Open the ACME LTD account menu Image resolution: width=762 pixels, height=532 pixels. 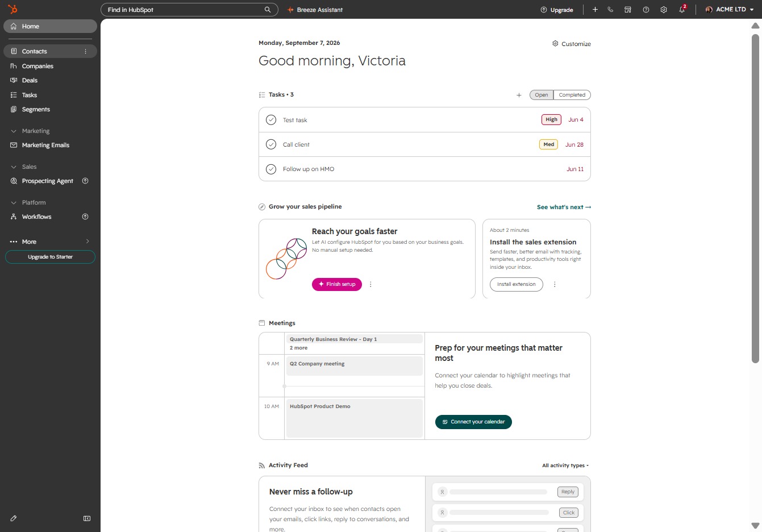coord(731,10)
